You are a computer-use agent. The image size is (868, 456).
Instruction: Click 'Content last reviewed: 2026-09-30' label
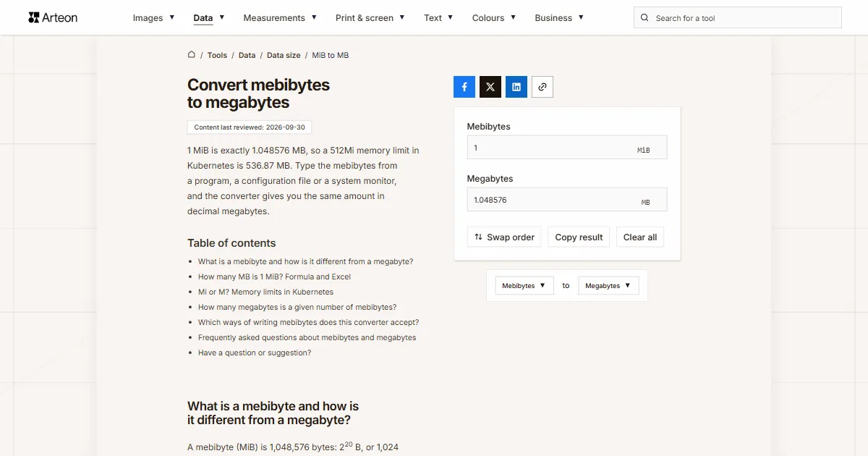pos(250,127)
